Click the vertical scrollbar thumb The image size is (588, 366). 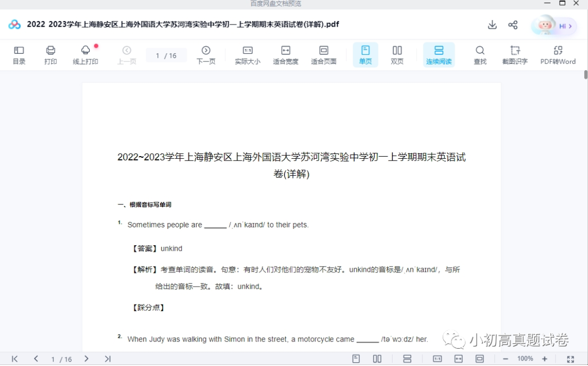pos(586,75)
